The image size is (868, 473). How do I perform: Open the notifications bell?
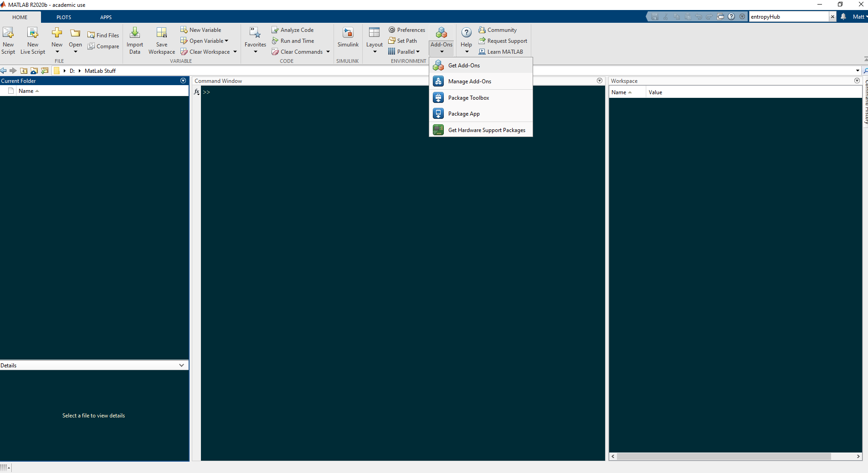(x=843, y=16)
